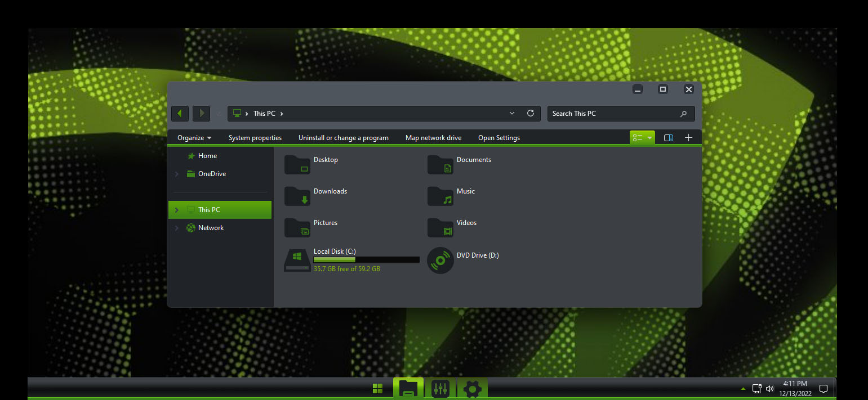Open the Map network drive menu item
Image resolution: width=868 pixels, height=400 pixels.
coord(433,137)
